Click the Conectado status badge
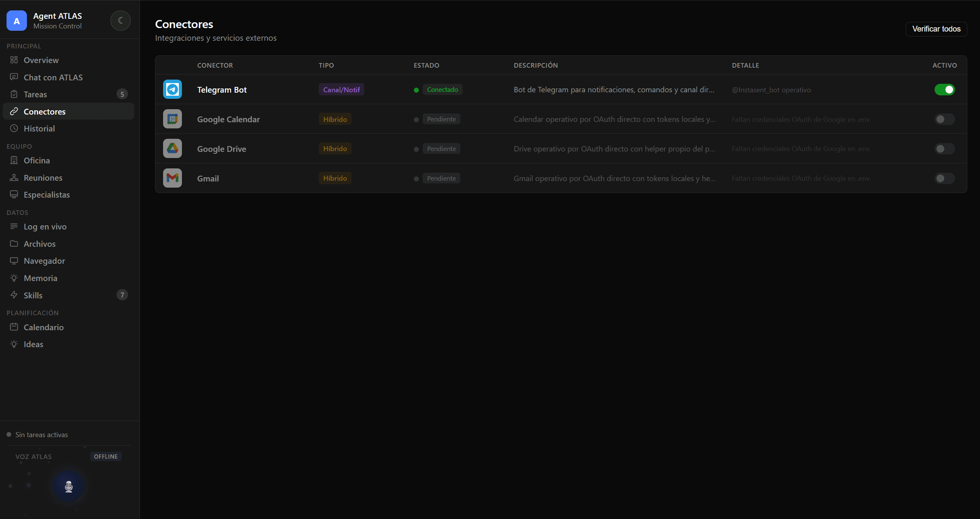The height and width of the screenshot is (519, 980). (x=442, y=90)
